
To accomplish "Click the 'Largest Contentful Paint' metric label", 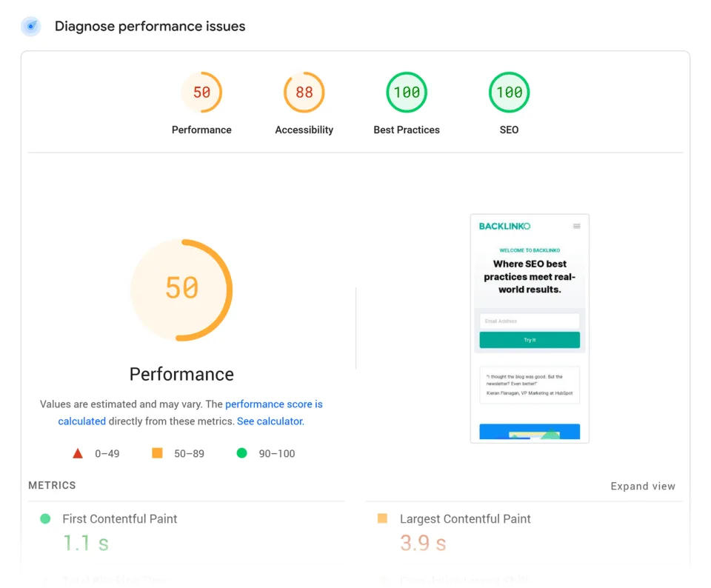I will (x=465, y=519).
